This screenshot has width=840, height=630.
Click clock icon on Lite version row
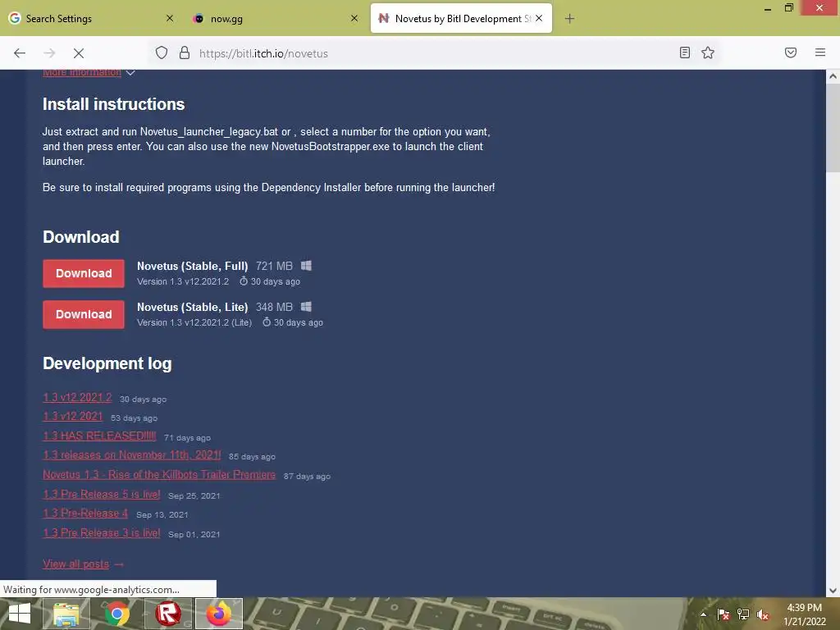click(267, 322)
